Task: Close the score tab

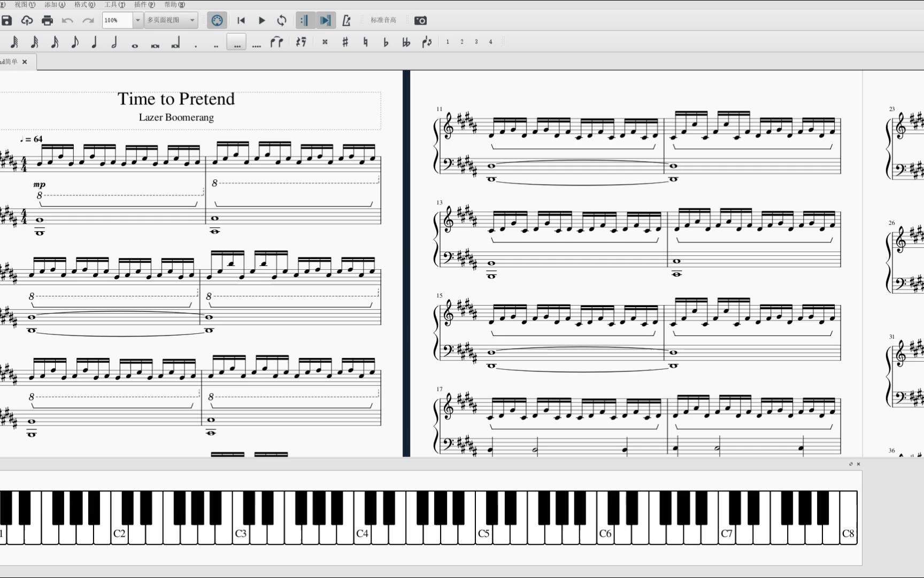Action: pos(25,62)
